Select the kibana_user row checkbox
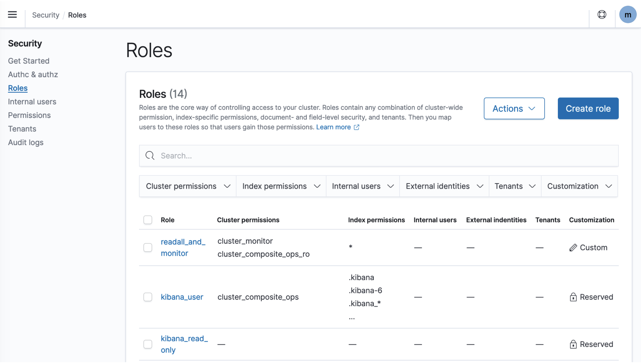The image size is (641, 364). pos(148,297)
